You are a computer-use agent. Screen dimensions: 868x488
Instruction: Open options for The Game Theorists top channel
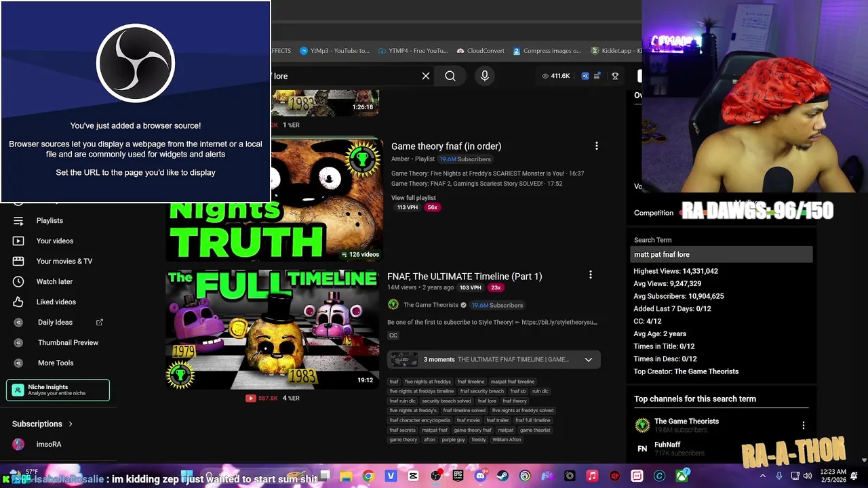[x=804, y=426]
